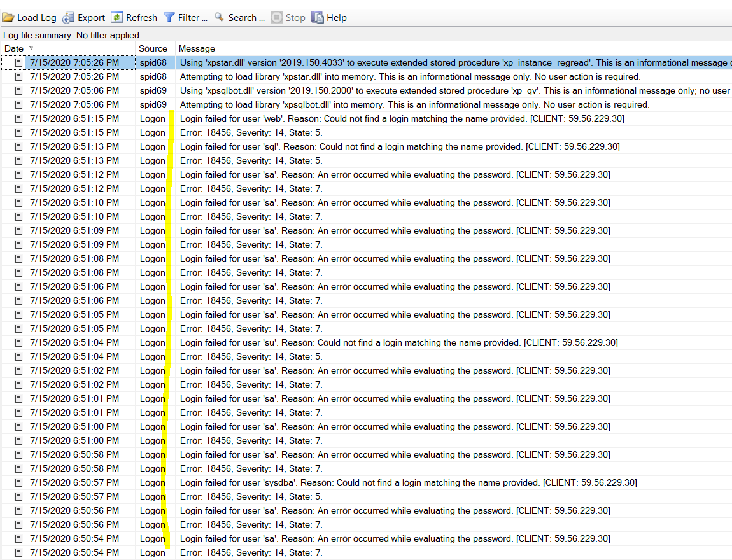Open Help using the Help icon
732x560 pixels.
click(x=316, y=17)
